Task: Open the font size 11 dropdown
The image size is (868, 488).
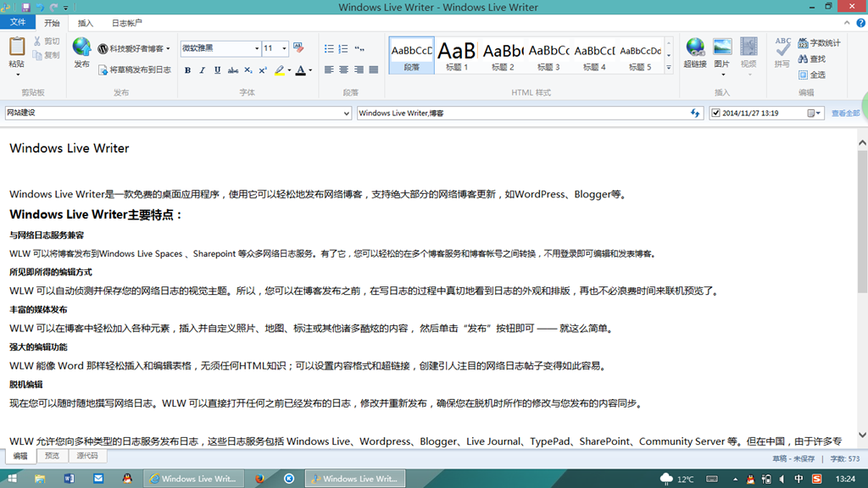Action: pyautogui.click(x=284, y=48)
